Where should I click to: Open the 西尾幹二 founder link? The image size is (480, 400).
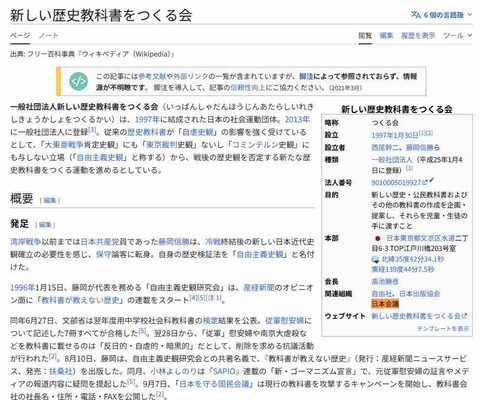pyautogui.click(x=385, y=147)
